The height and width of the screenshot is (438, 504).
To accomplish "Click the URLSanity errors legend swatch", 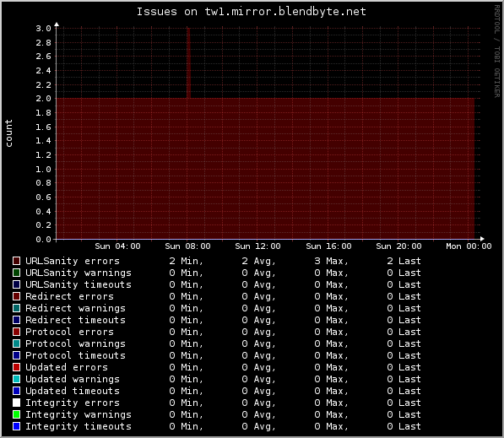I will click(16, 261).
